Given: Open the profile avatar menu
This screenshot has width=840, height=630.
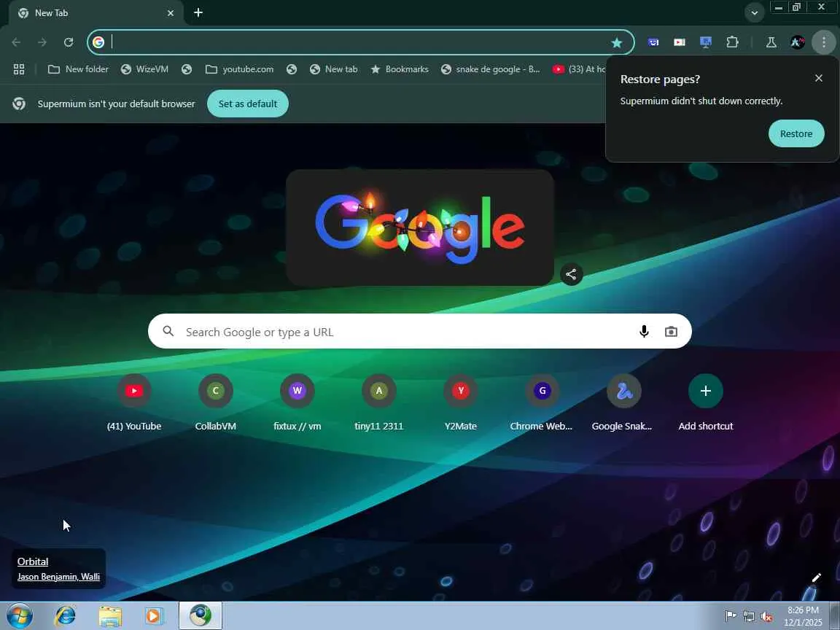Looking at the screenshot, I should 797,42.
